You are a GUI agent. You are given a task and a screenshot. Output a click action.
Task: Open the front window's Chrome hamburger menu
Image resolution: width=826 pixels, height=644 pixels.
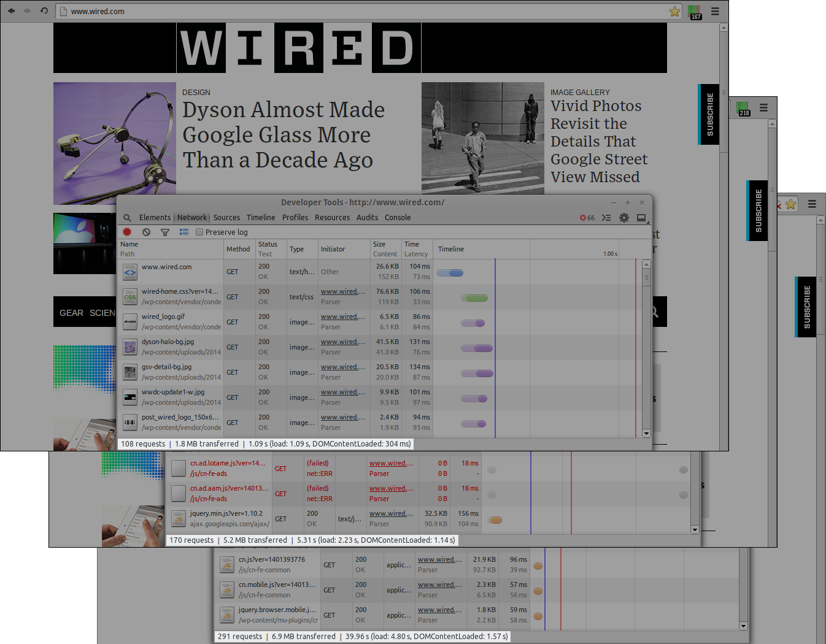pos(715,11)
